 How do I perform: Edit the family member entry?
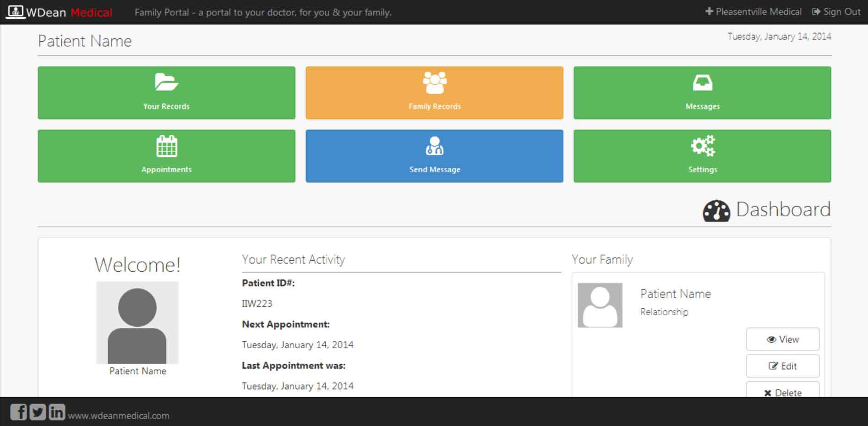tap(783, 366)
